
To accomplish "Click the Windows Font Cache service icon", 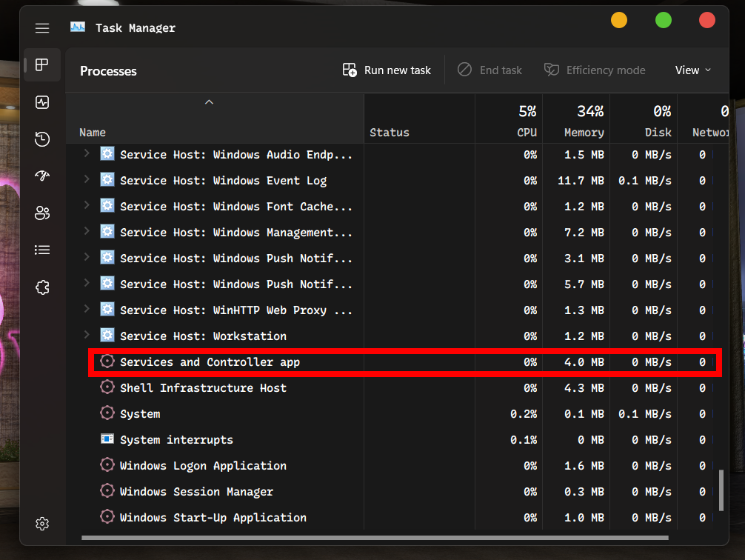I will [x=107, y=206].
